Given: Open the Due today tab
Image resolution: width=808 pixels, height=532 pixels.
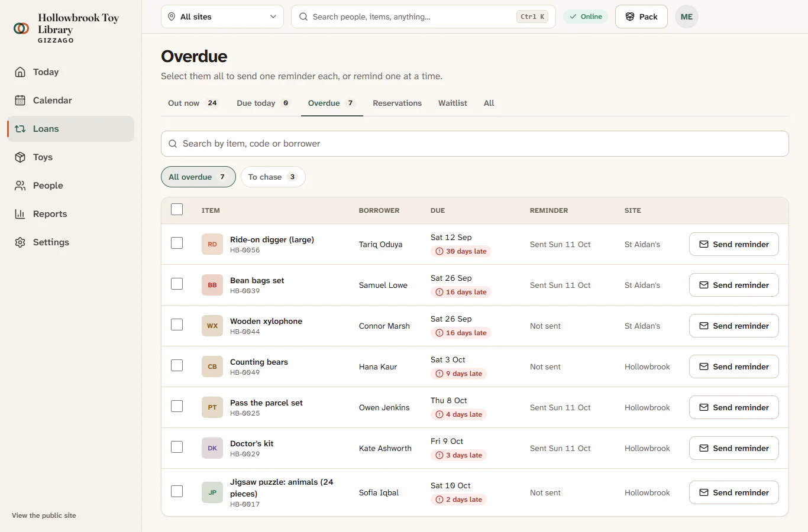Looking at the screenshot, I should coord(263,103).
